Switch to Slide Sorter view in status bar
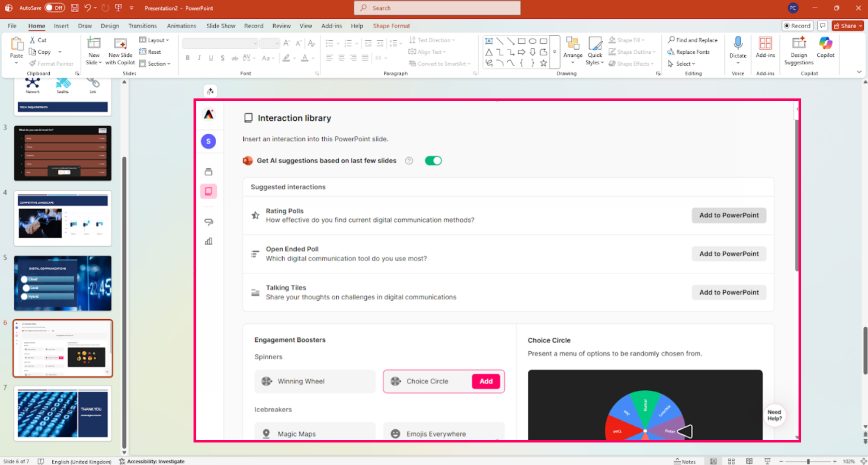The image size is (868, 465). pos(731,461)
